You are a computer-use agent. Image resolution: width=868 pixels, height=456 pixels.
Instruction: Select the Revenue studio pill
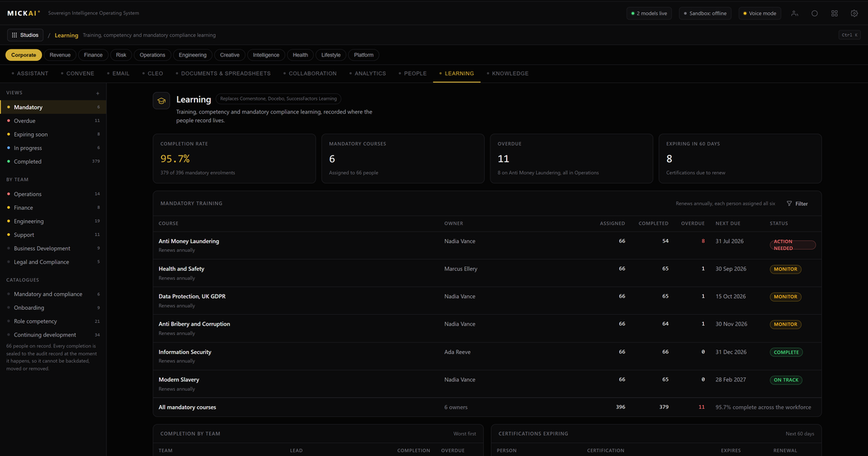coord(60,55)
